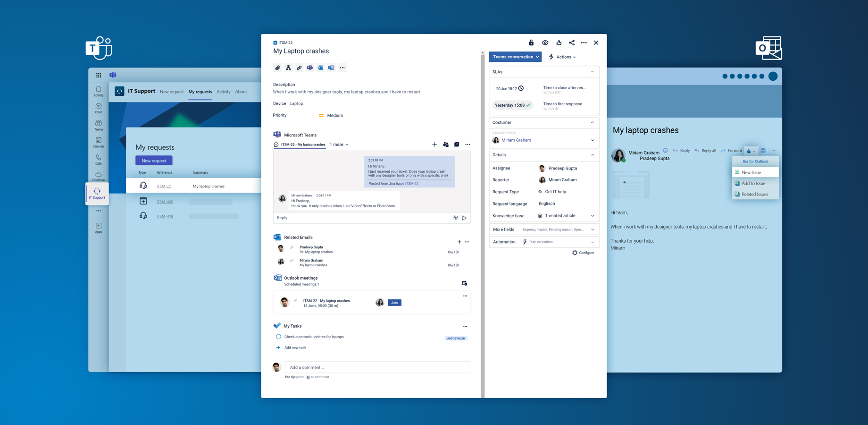Join the ITSM-22 Outlook meeting
Screen dimensions: 868x425
coord(394,303)
